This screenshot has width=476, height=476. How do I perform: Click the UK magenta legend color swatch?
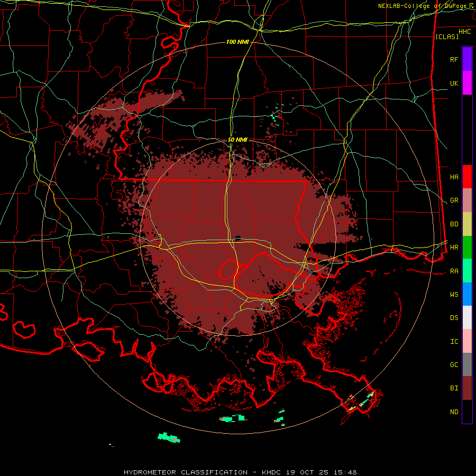tap(467, 83)
